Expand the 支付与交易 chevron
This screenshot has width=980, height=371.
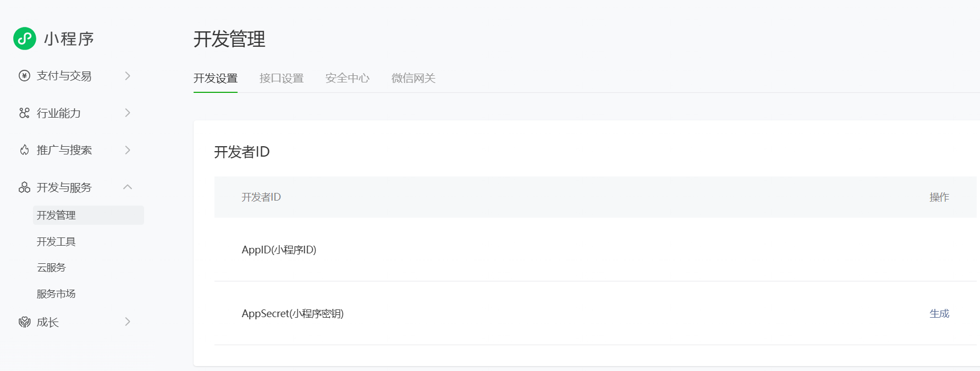pyautogui.click(x=128, y=76)
